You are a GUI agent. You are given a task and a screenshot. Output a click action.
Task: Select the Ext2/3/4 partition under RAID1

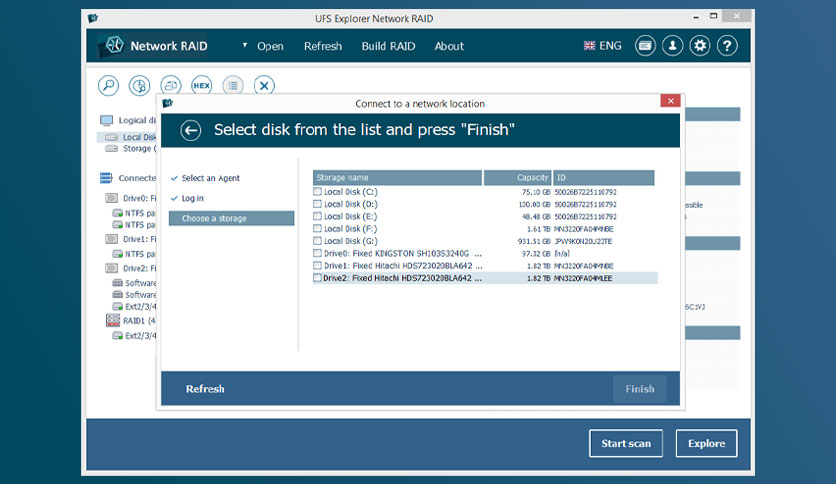[x=140, y=335]
